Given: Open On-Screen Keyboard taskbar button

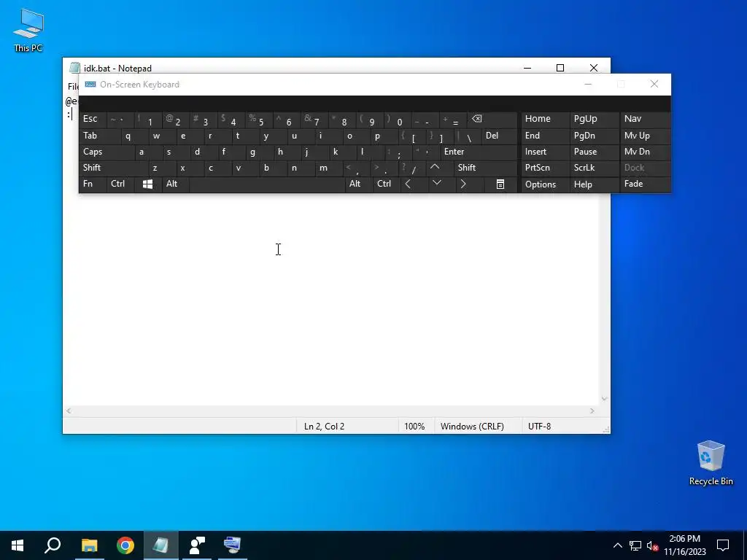Looking at the screenshot, I should [x=233, y=545].
